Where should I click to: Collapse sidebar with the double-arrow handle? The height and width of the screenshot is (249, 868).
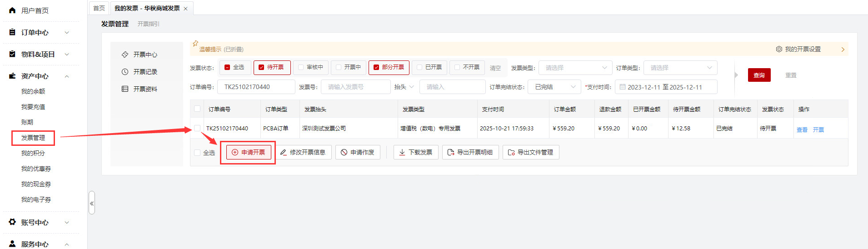click(92, 203)
